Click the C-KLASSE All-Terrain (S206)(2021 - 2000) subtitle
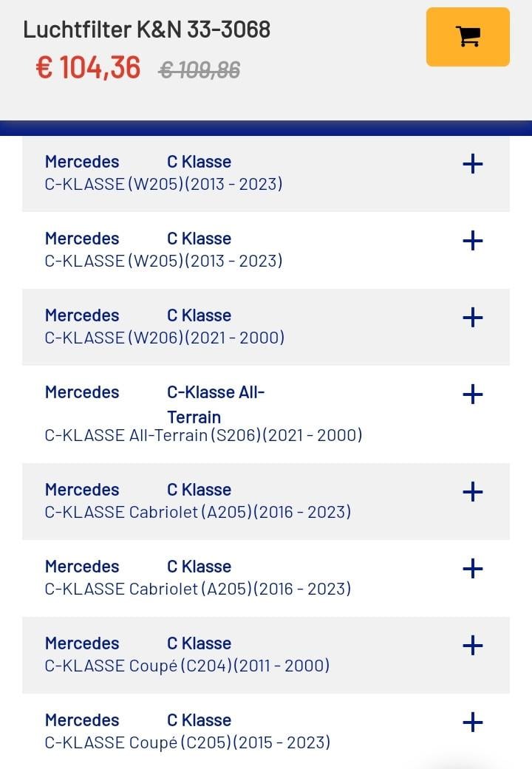This screenshot has width=532, height=769. coord(203,435)
